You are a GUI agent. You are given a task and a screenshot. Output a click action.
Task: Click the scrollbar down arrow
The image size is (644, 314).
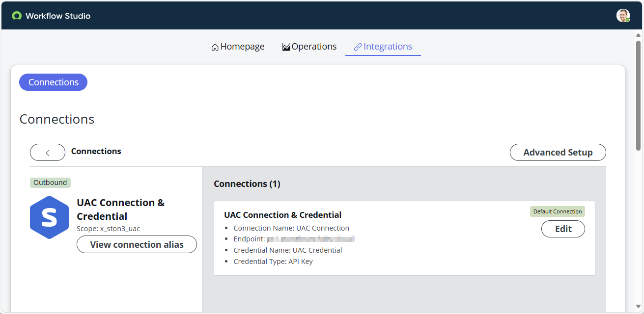tap(639, 307)
